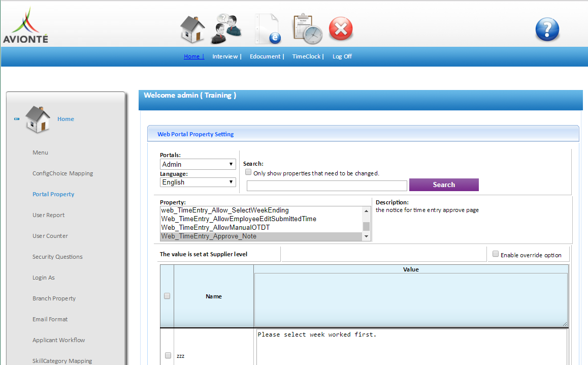Enable only show properties needing change
This screenshot has width=588, height=365.
248,172
